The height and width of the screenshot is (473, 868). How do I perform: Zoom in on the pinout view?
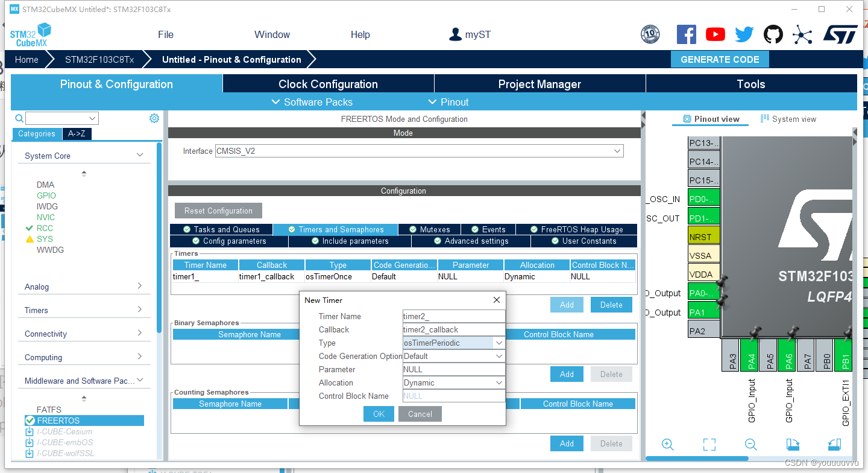click(667, 445)
